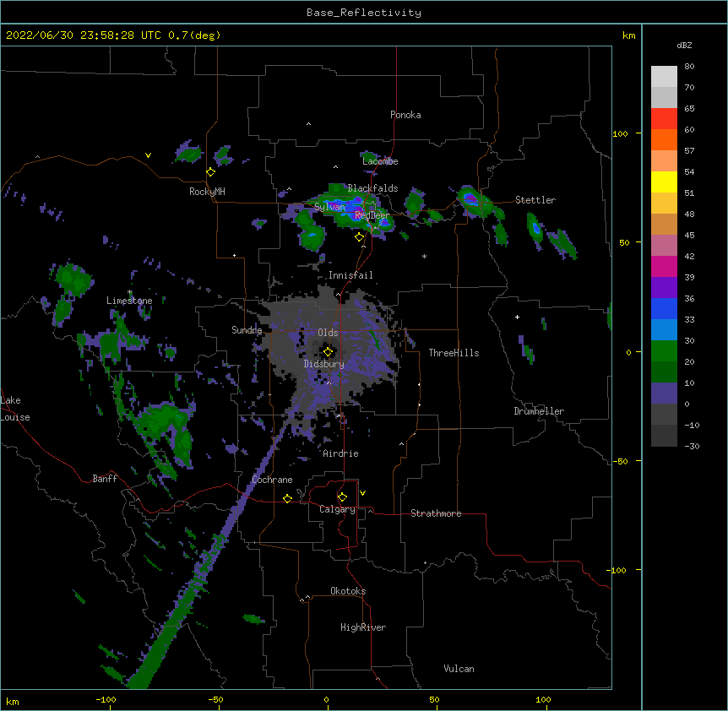Click the Calgary label
Viewport: 728px width, 711px height.
(x=337, y=509)
